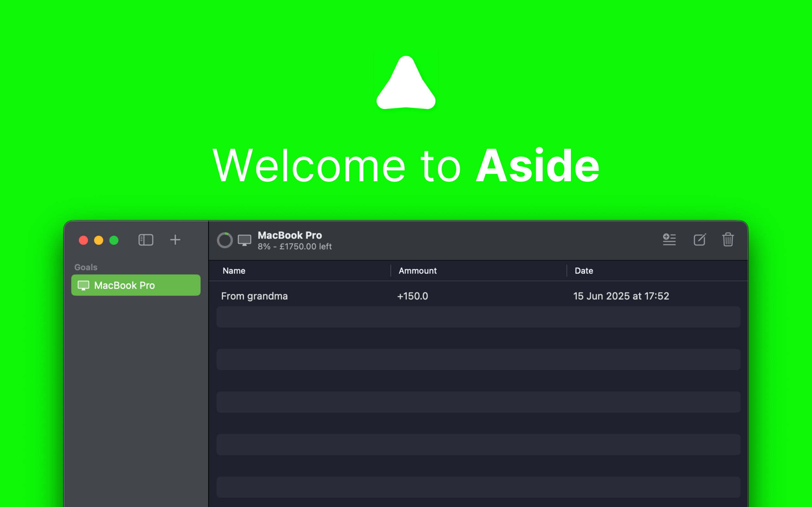Click the MacBook Pro title in toolbar
Viewport: 812px width, 507px height.
(x=290, y=235)
